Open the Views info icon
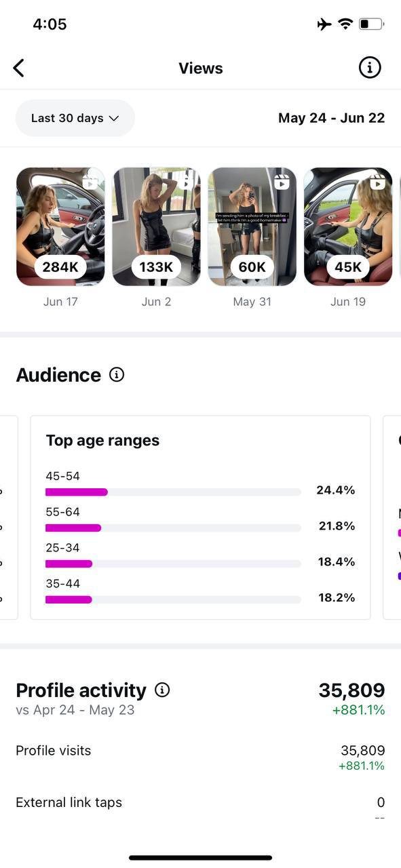The image size is (401, 868). [370, 67]
